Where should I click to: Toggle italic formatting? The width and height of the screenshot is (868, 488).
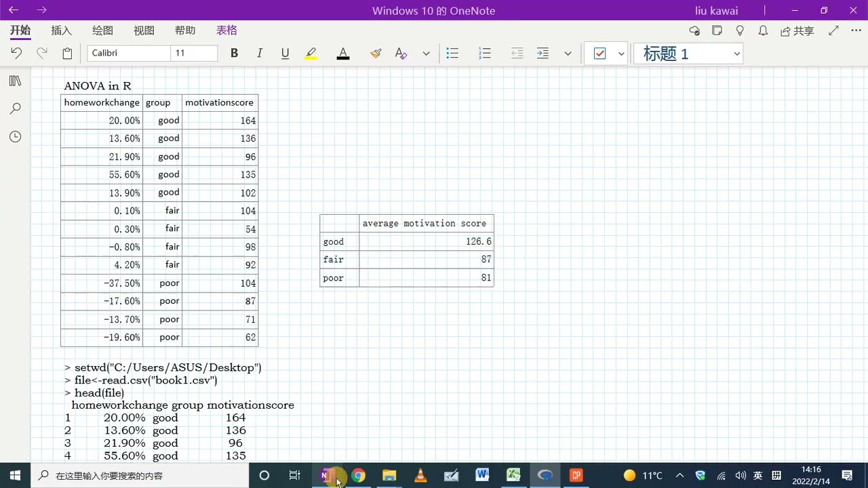259,53
